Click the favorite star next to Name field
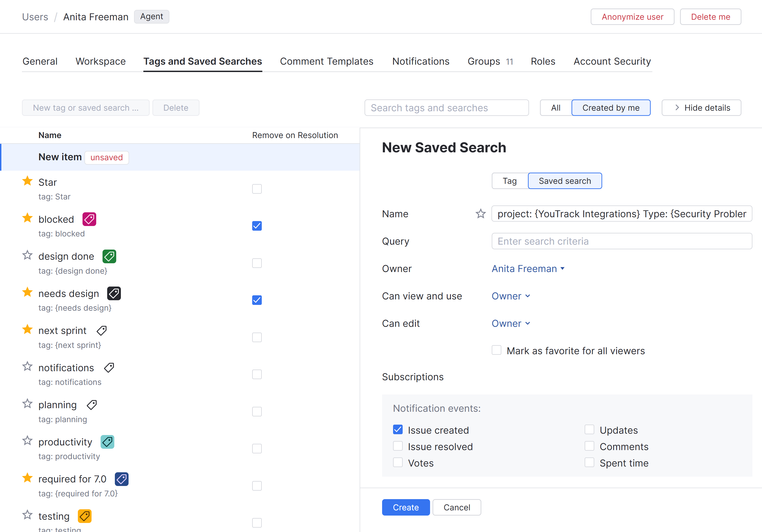The height and width of the screenshot is (532, 762). (x=480, y=214)
